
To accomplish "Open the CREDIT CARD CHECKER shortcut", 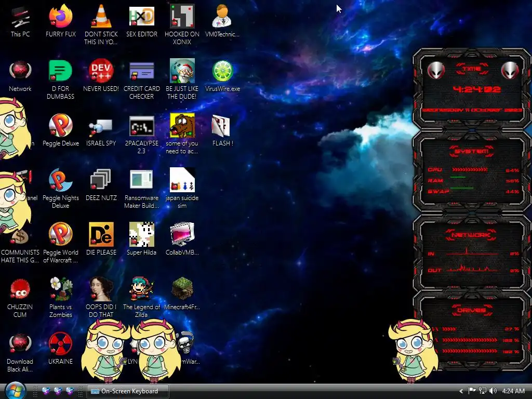I will tap(141, 71).
